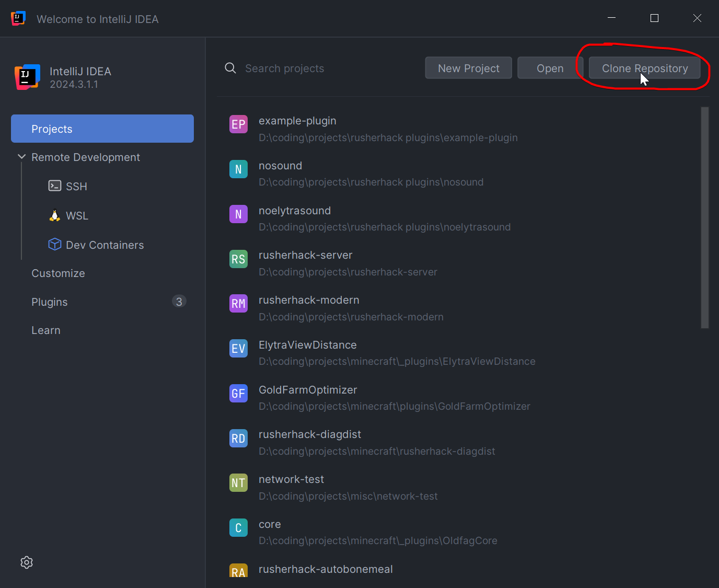Open the rusherhack-diagdist project
The width and height of the screenshot is (719, 588).
310,434
